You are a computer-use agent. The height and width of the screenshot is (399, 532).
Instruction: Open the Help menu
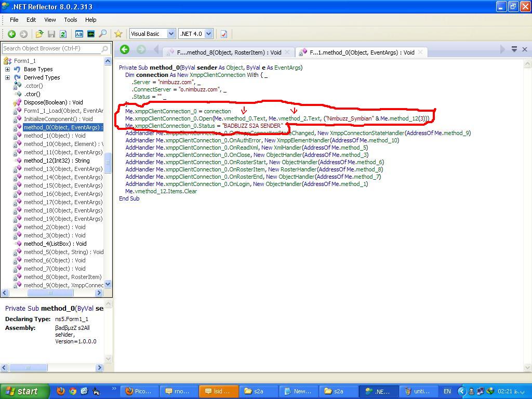[x=90, y=20]
